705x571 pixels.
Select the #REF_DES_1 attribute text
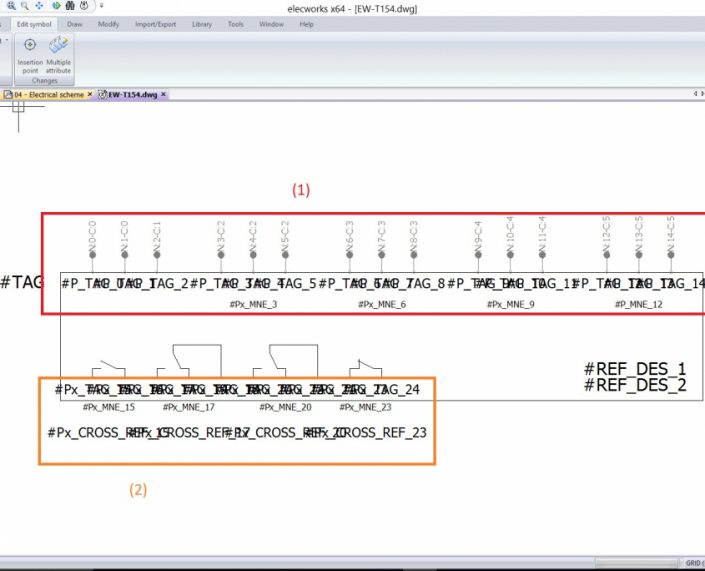(635, 369)
